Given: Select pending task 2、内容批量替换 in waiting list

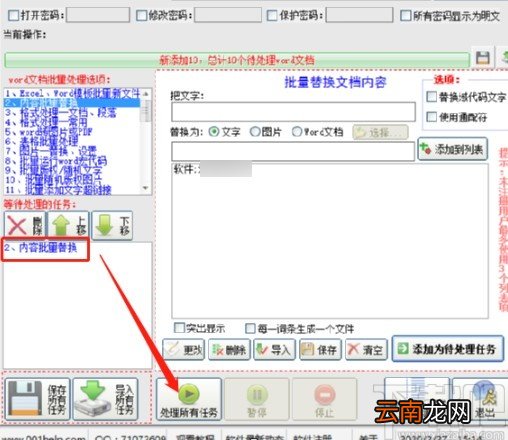Looking at the screenshot, I should tap(41, 248).
